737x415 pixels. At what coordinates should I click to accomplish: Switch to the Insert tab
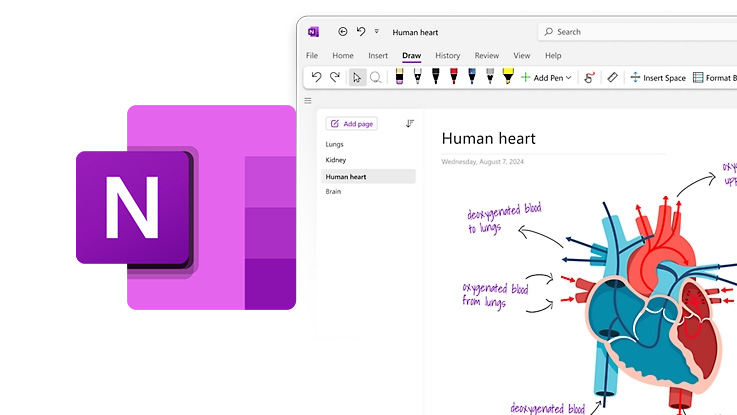point(378,55)
